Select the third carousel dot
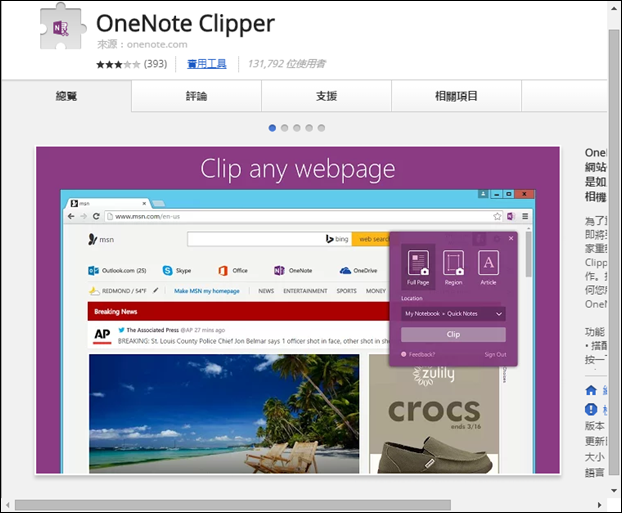The image size is (622, 513). tap(297, 128)
